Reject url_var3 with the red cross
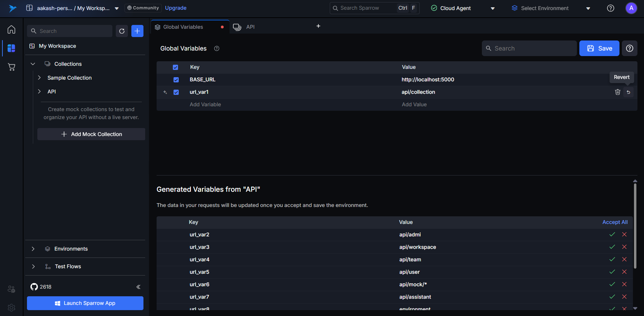 coord(624,247)
